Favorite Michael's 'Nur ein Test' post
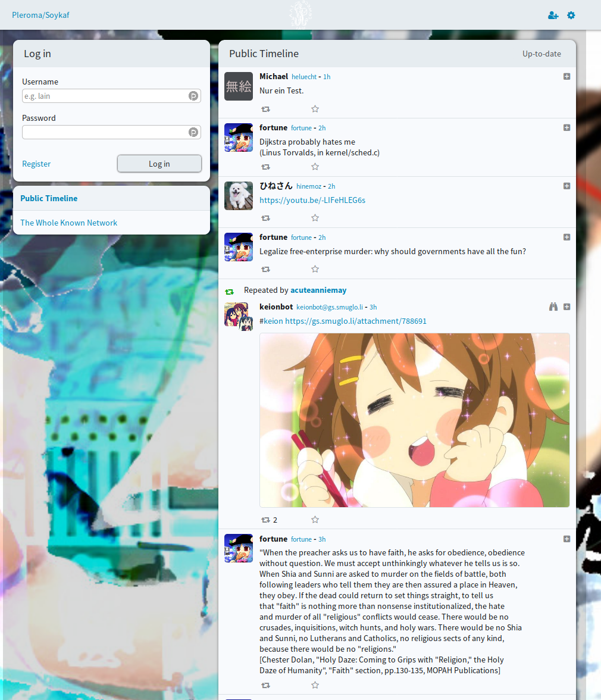601x700 pixels. [315, 109]
